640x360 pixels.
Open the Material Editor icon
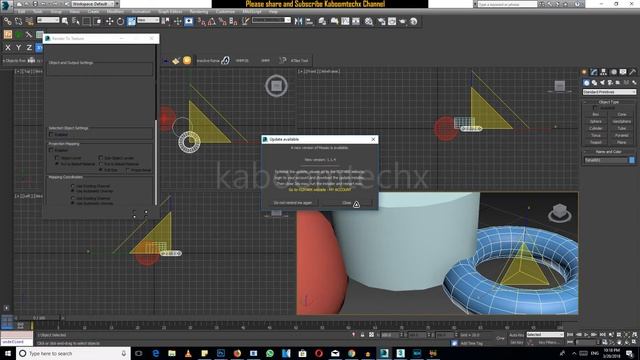[369, 21]
